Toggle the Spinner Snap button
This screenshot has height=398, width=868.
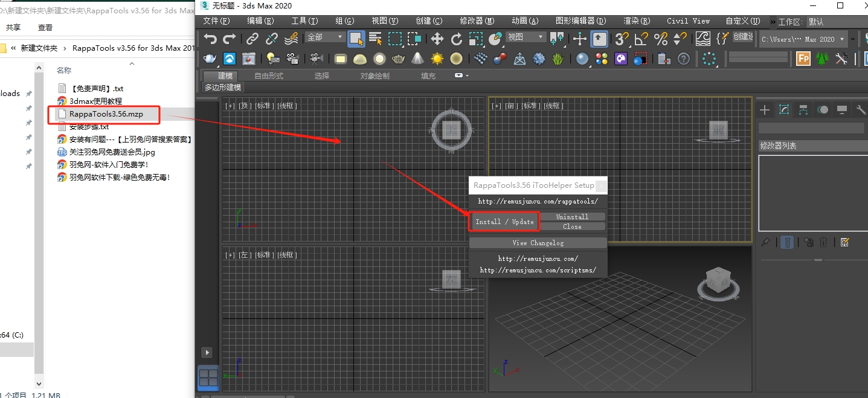(680, 39)
